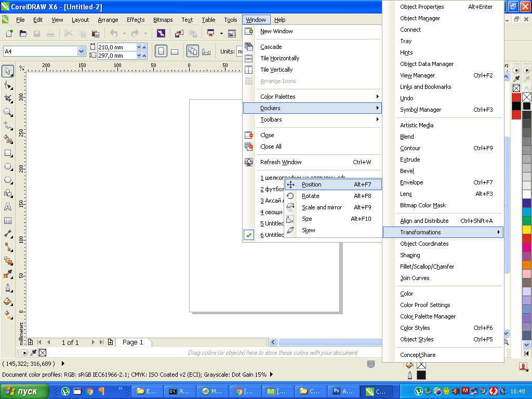Open the page size A4 dropdown
The width and height of the screenshot is (532, 399).
click(x=81, y=51)
